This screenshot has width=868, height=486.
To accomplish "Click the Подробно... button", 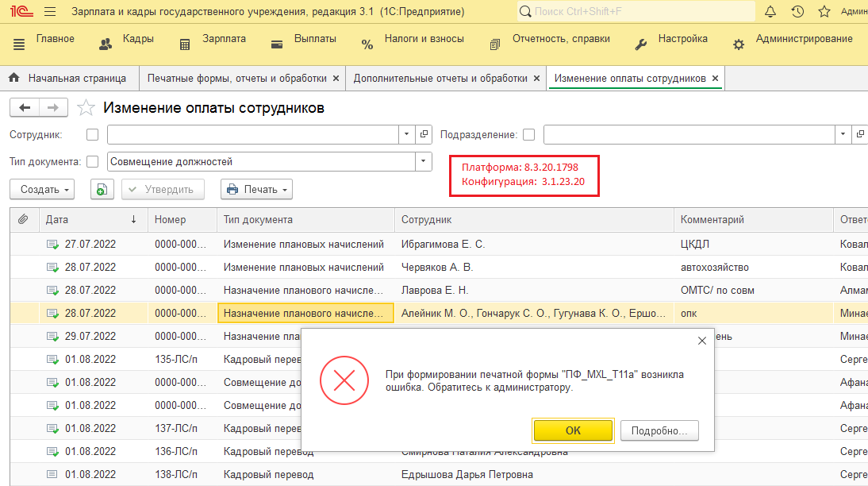I will (x=659, y=430).
